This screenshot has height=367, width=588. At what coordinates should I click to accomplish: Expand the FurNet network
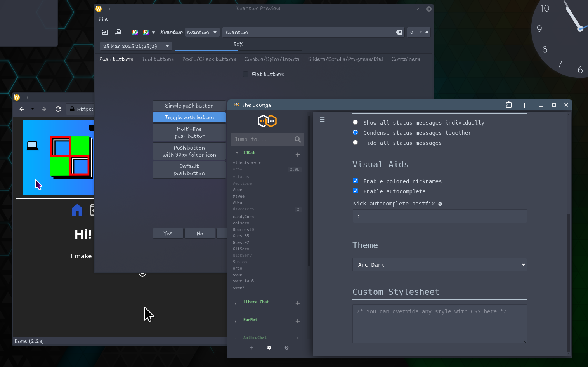[x=236, y=321]
